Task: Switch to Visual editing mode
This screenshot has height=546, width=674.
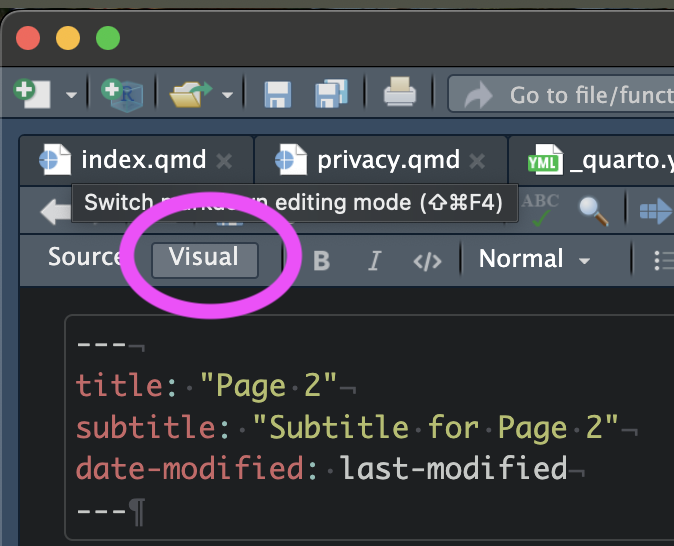Action: pyautogui.click(x=204, y=258)
